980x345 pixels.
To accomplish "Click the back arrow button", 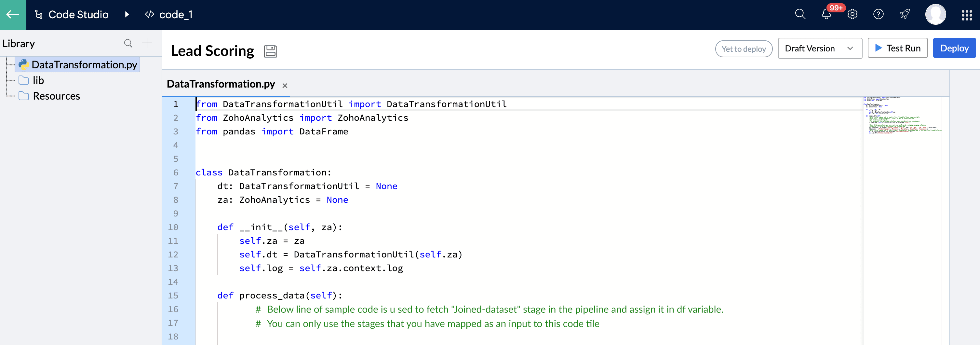I will [13, 14].
